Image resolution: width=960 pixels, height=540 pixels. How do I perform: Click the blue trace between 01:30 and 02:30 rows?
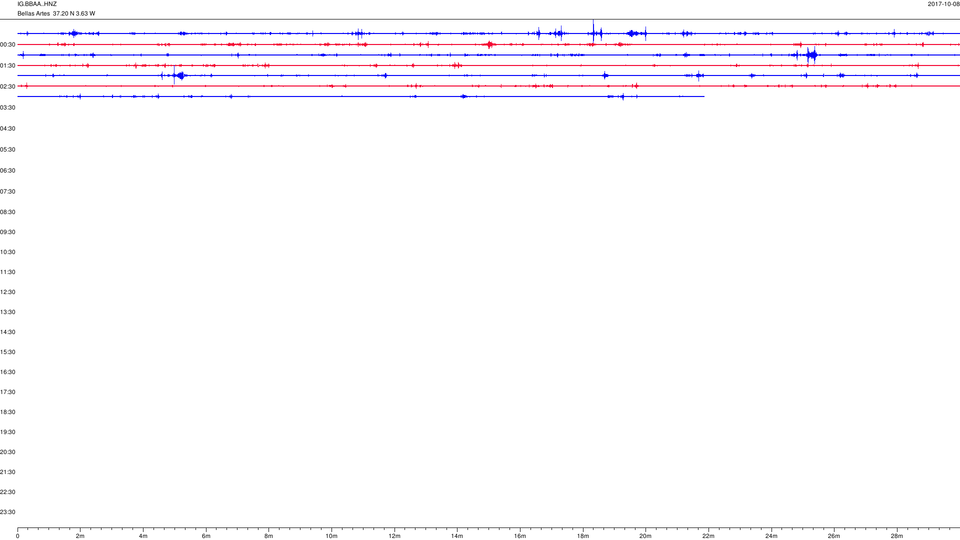[x=489, y=75]
